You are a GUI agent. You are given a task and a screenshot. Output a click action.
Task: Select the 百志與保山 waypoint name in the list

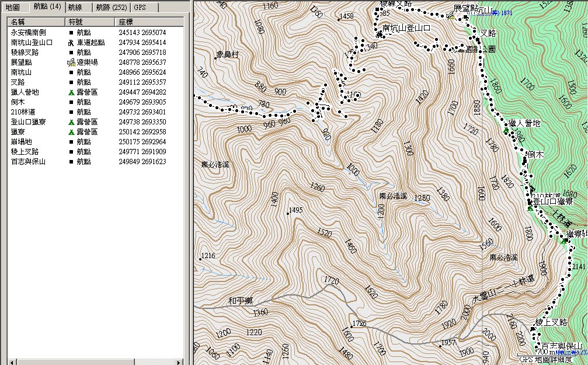(29, 162)
